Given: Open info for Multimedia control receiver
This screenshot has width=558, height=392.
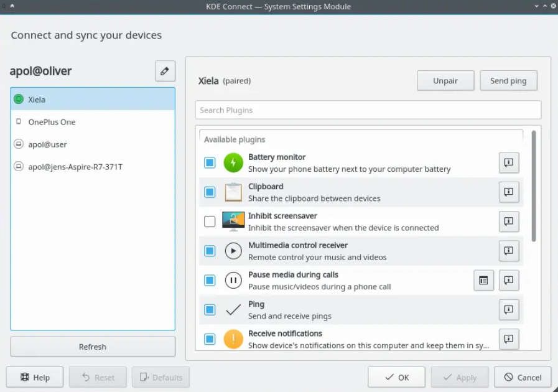Looking at the screenshot, I should (x=508, y=251).
